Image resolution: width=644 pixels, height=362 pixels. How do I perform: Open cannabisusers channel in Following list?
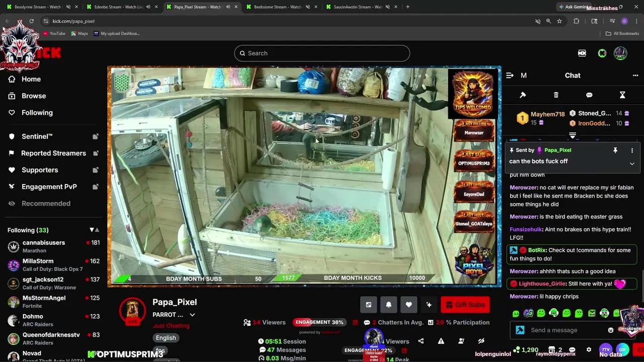pos(53,246)
